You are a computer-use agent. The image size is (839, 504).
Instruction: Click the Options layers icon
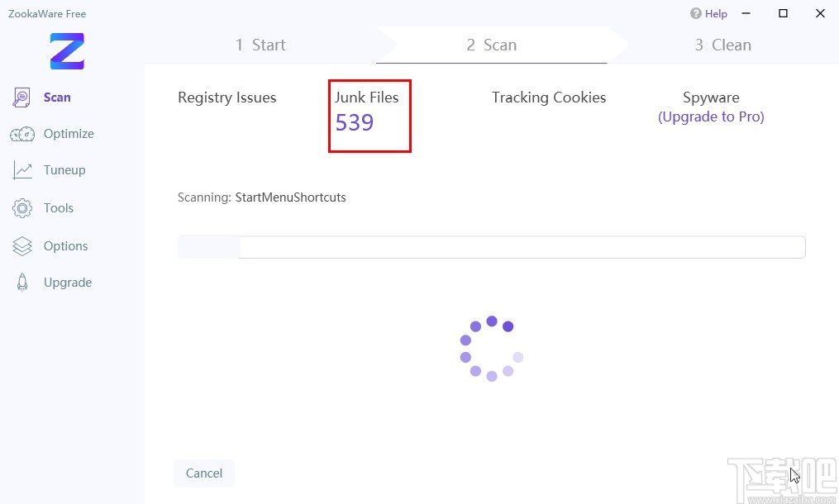22,246
